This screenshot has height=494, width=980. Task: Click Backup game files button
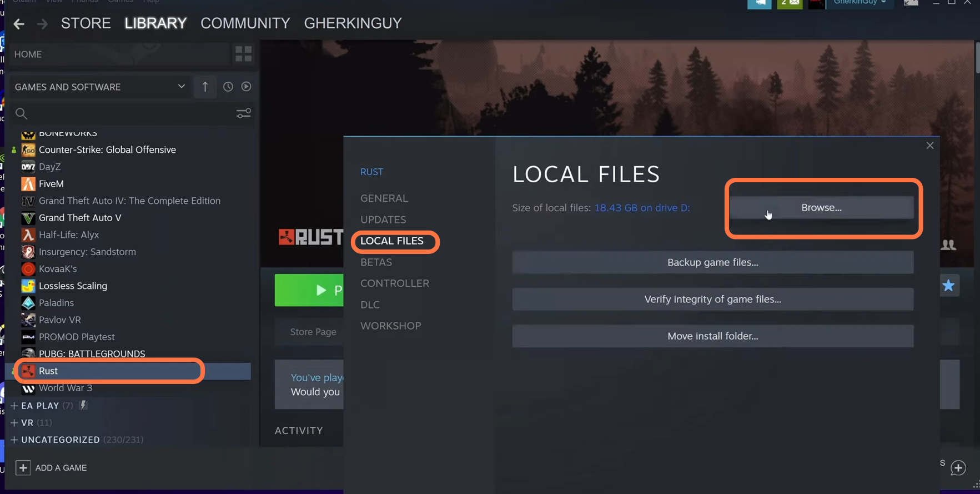pos(712,262)
